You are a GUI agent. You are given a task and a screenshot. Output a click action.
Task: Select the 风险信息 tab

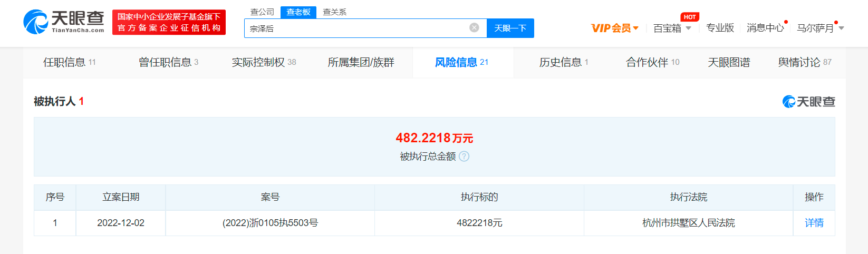[462, 62]
